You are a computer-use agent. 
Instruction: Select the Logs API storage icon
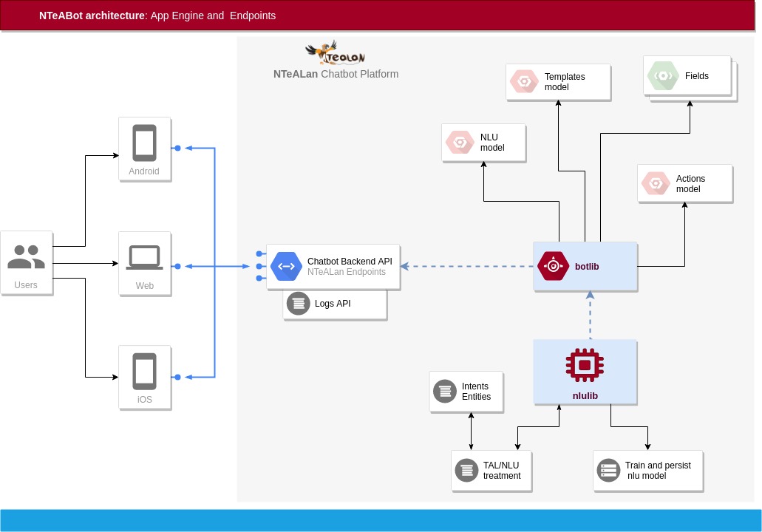(x=299, y=304)
